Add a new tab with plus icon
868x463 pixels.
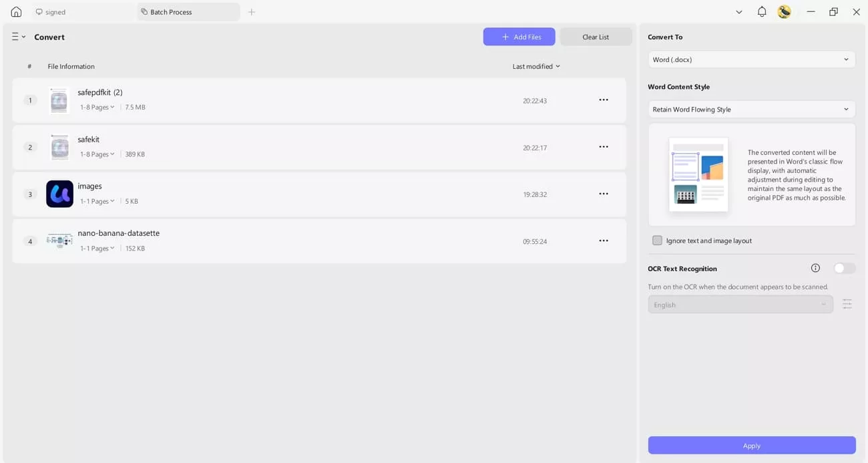(x=252, y=12)
